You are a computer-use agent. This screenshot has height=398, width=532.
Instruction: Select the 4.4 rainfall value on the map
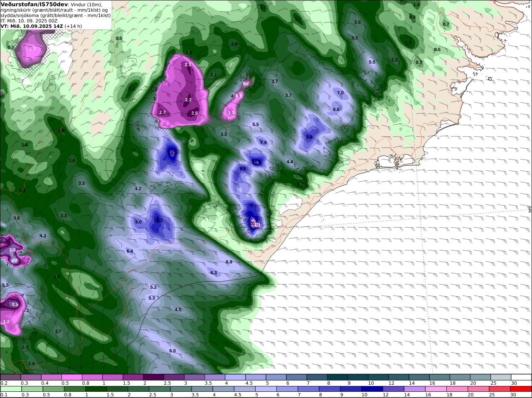click(290, 162)
